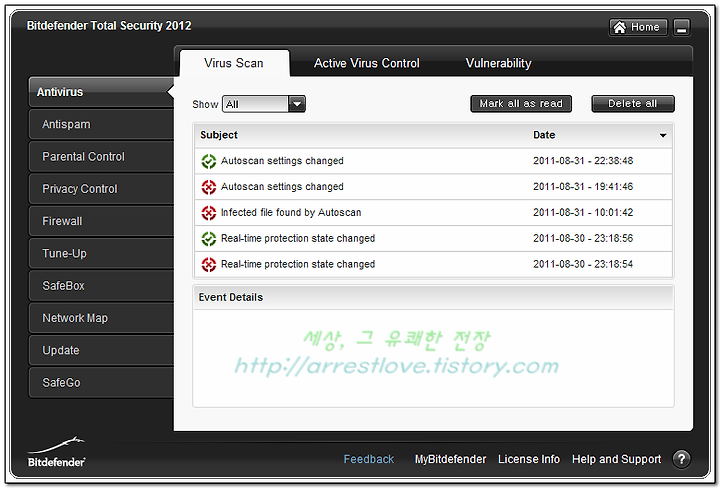Open help via the question mark icon

(x=681, y=459)
